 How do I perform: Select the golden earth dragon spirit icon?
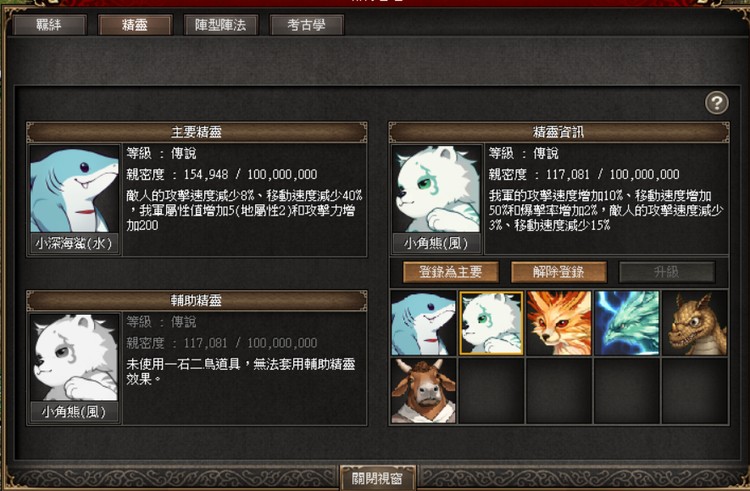[695, 323]
